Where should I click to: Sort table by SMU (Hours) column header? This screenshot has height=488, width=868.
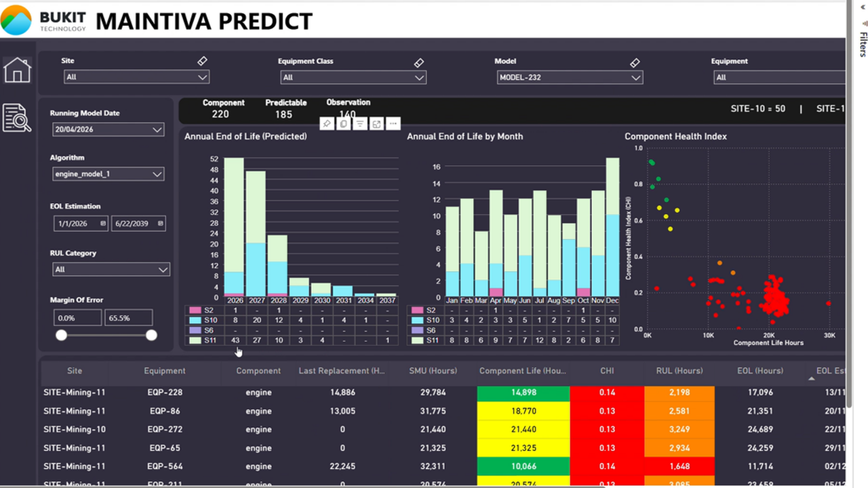point(433,371)
